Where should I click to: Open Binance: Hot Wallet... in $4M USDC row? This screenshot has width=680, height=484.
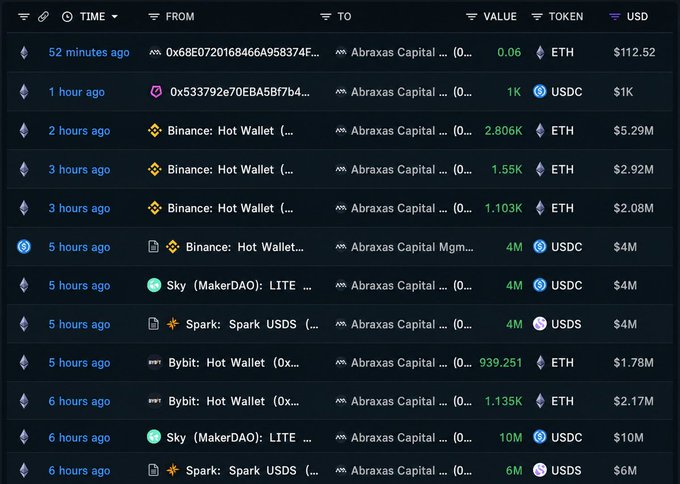(x=245, y=247)
